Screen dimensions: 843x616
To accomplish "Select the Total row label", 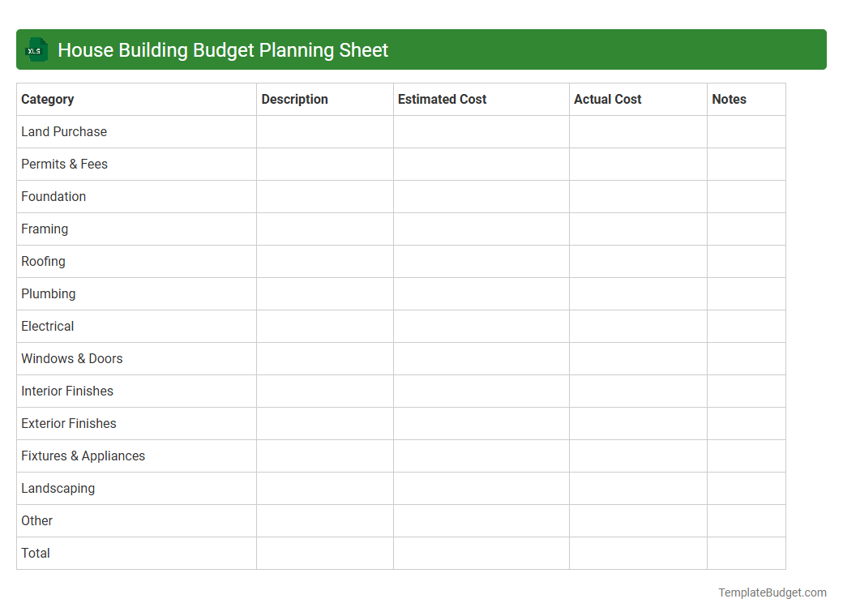I will coord(35,553).
